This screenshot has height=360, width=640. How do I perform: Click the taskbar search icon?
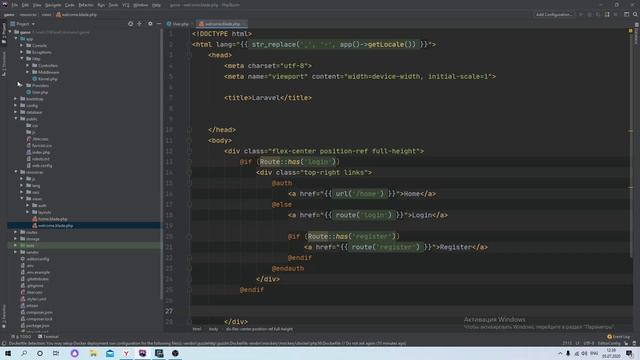point(24,353)
